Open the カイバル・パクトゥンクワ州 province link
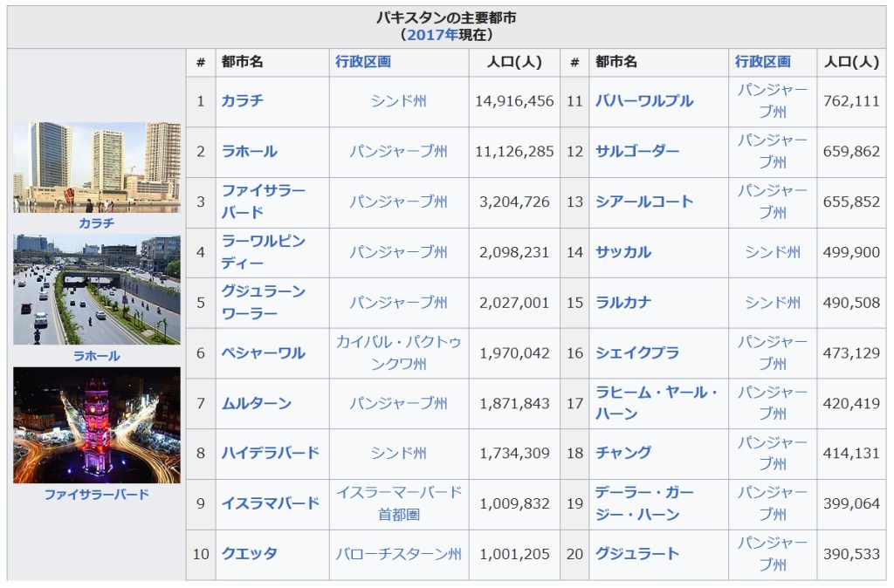 (398, 353)
